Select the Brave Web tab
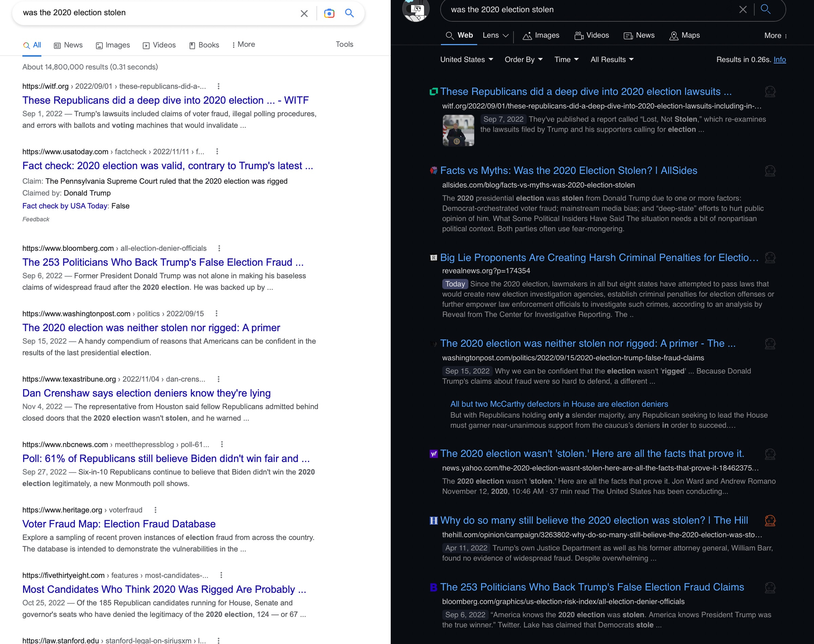This screenshot has width=814, height=644. coord(459,36)
